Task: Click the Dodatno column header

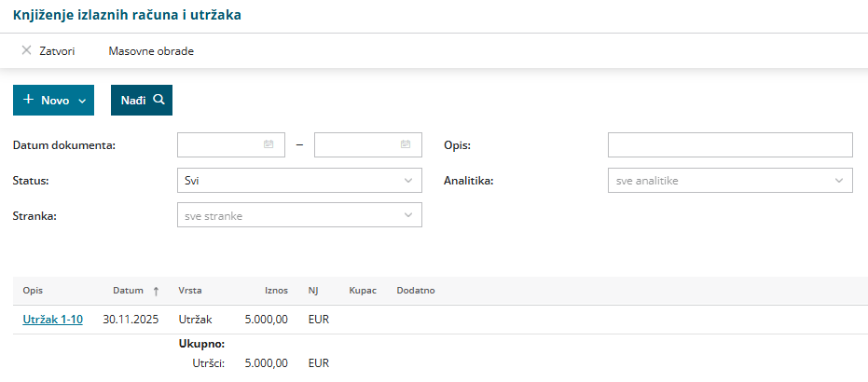Action: (x=416, y=291)
